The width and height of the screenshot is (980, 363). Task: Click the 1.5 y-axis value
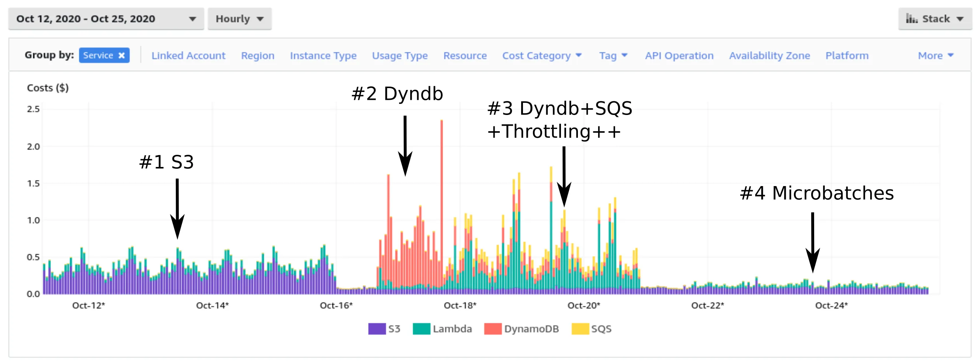[x=33, y=184]
